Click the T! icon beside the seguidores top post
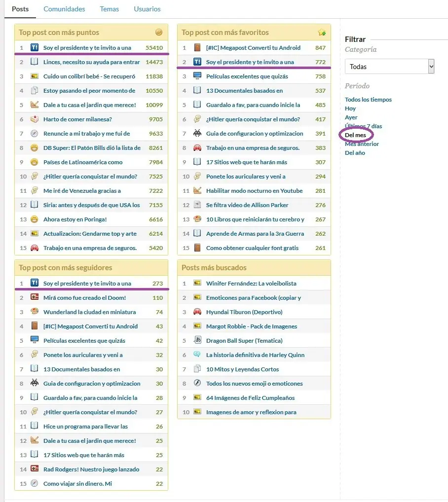Screen dimensions: 448x502 [x=34, y=283]
